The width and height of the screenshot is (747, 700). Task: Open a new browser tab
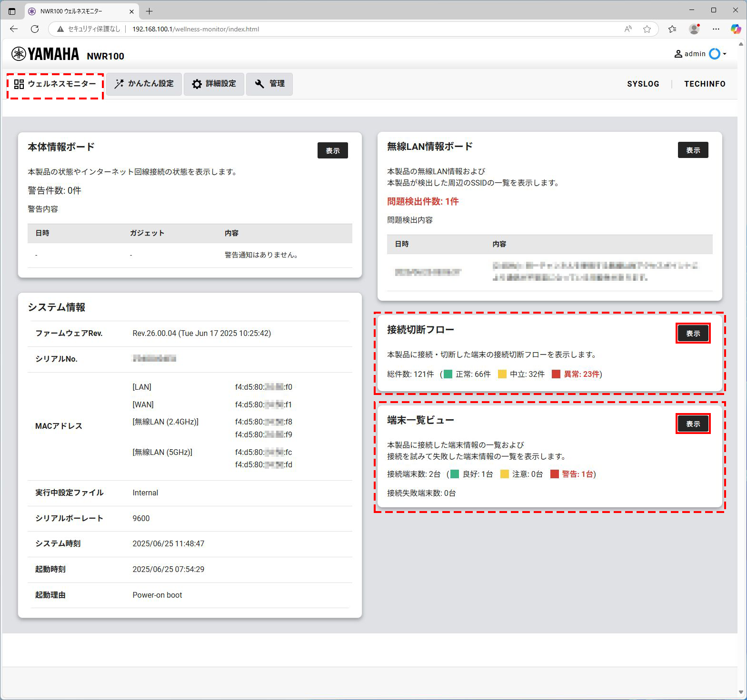[x=149, y=11]
